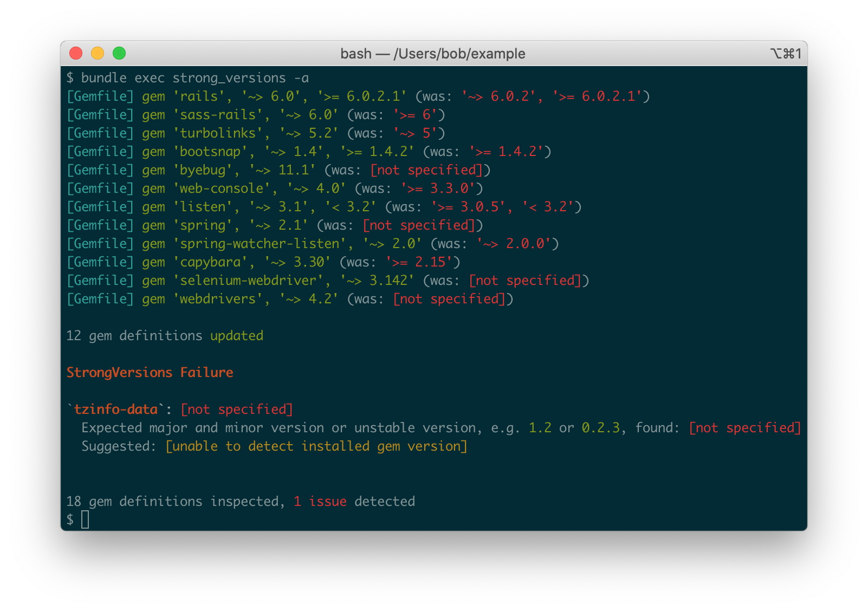Image resolution: width=868 pixels, height=611 pixels.
Task: Click the '~> 3.30' version for capybara
Action: pos(297,262)
